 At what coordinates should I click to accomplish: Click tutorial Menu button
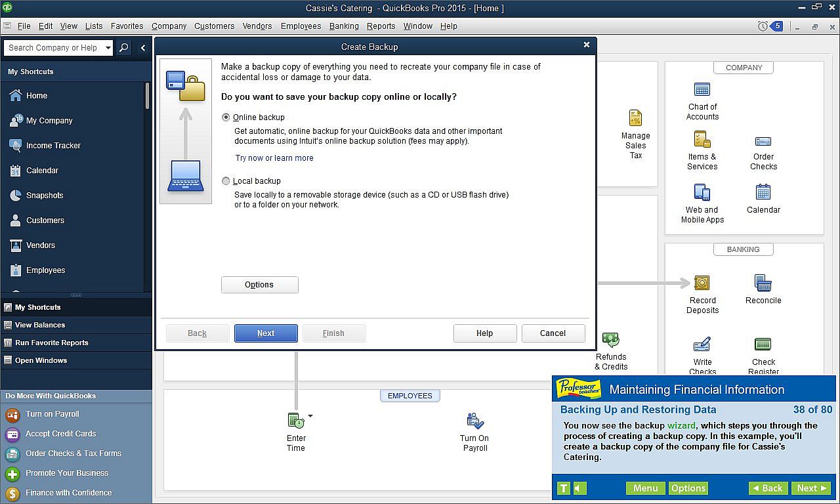pyautogui.click(x=646, y=488)
